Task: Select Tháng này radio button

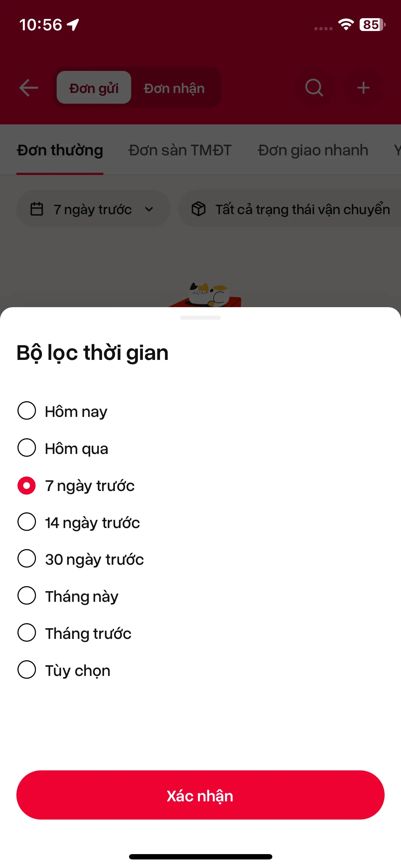Action: click(x=27, y=596)
